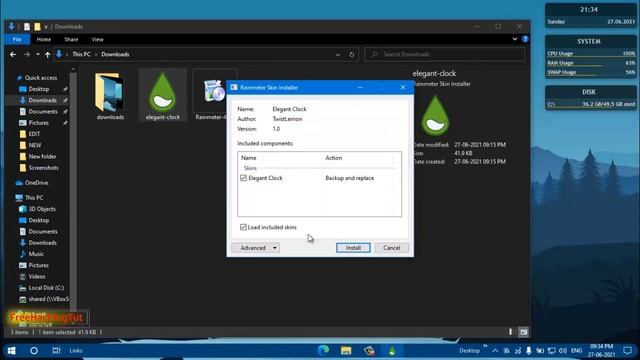Open the EDIT folder in sidebar
The image size is (640, 360).
click(34, 134)
